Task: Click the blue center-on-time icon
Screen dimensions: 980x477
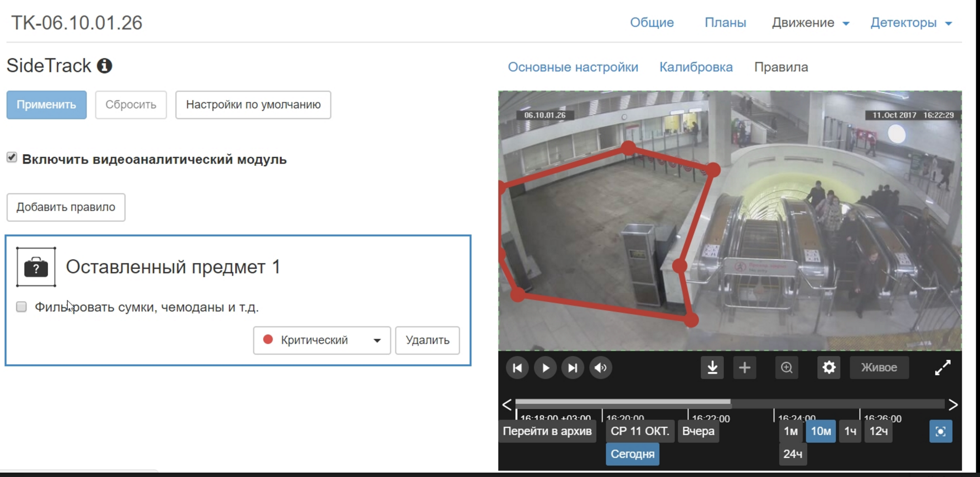Action: (941, 431)
